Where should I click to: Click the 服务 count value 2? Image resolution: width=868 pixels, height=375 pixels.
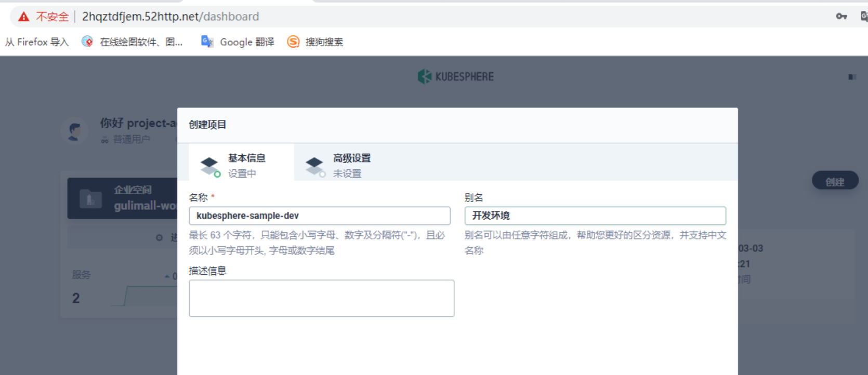76,298
